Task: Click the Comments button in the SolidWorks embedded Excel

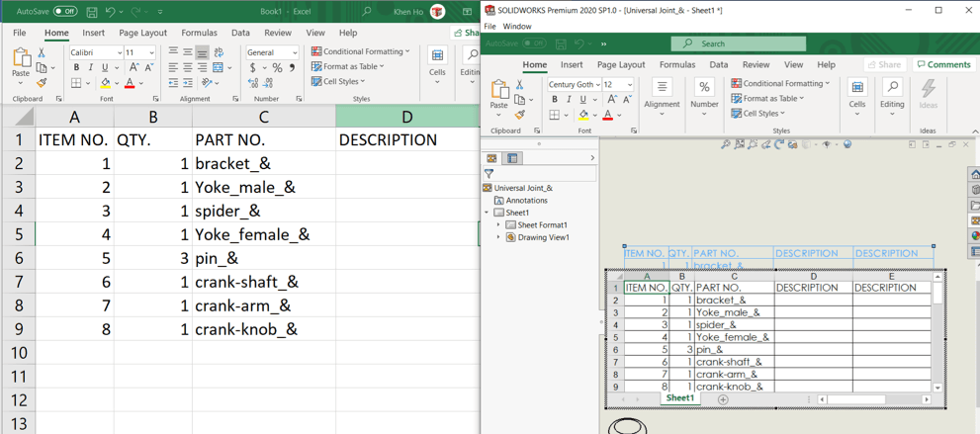Action: point(943,65)
